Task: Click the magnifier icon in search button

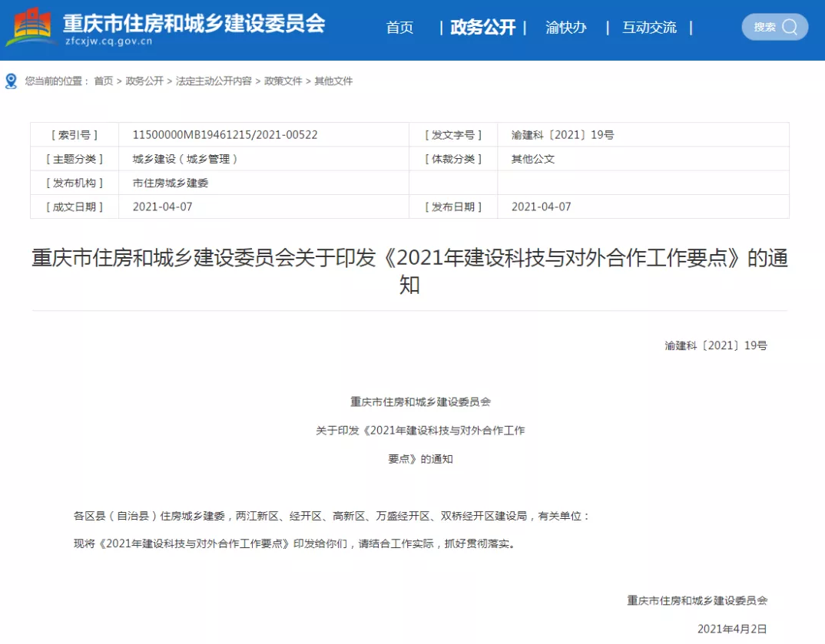Action: [790, 27]
